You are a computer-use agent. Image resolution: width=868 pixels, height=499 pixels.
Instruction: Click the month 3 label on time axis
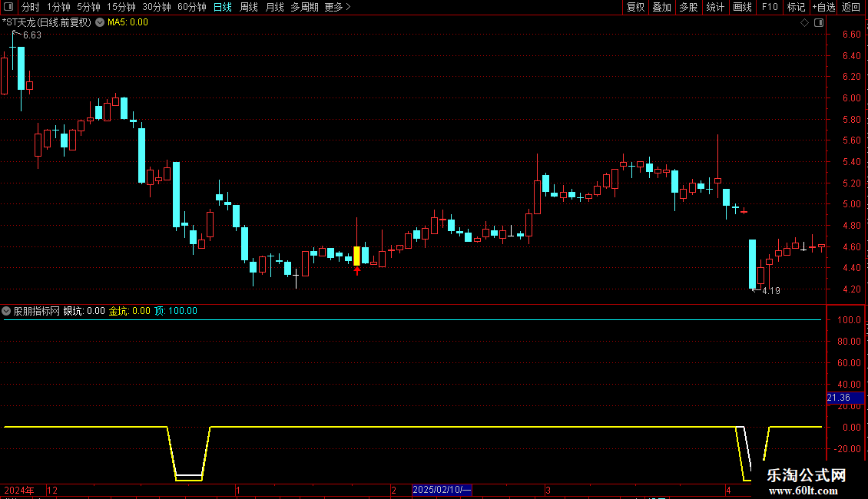point(548,490)
